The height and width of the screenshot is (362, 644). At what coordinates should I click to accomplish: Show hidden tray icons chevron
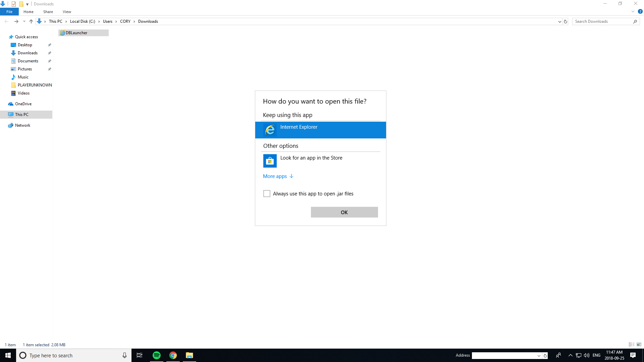click(x=571, y=355)
